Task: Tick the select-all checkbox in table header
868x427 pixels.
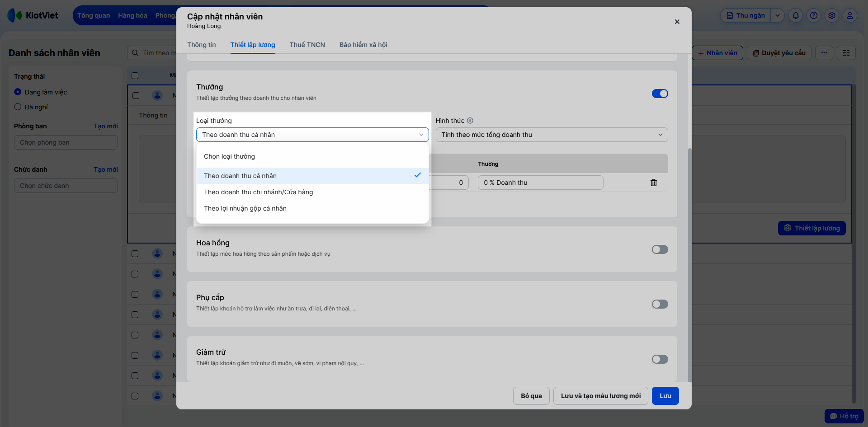Action: [135, 75]
